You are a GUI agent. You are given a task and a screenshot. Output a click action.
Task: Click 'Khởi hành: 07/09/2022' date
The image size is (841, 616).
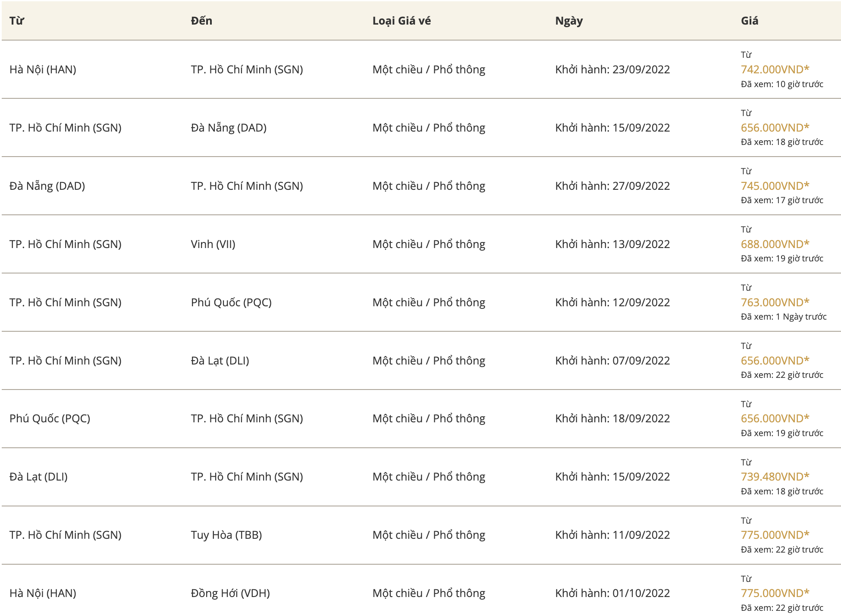click(x=612, y=361)
